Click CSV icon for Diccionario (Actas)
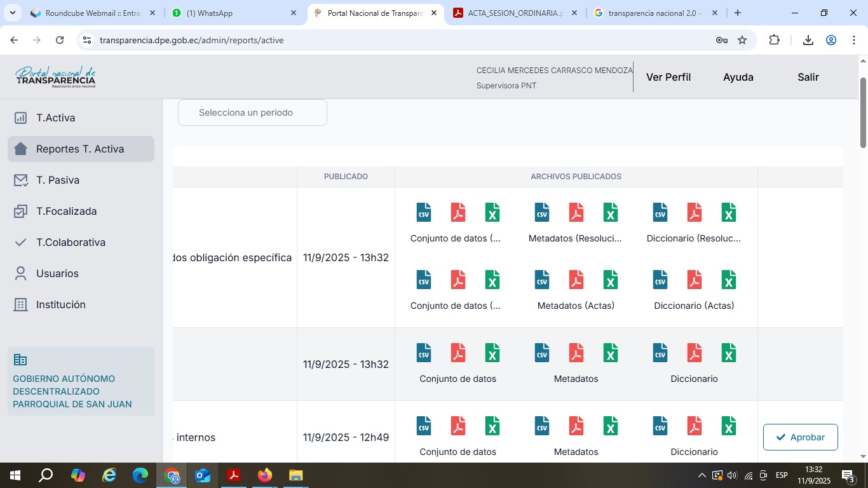 click(x=660, y=280)
